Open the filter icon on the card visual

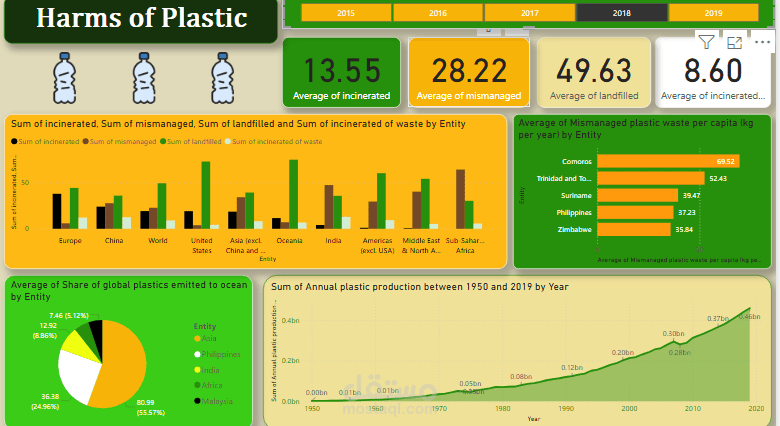tap(706, 43)
